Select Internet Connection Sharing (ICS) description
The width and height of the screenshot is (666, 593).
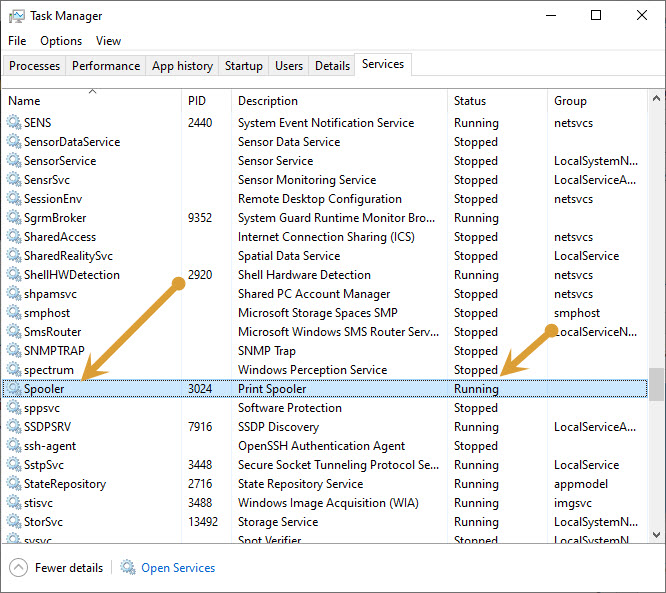pos(326,237)
